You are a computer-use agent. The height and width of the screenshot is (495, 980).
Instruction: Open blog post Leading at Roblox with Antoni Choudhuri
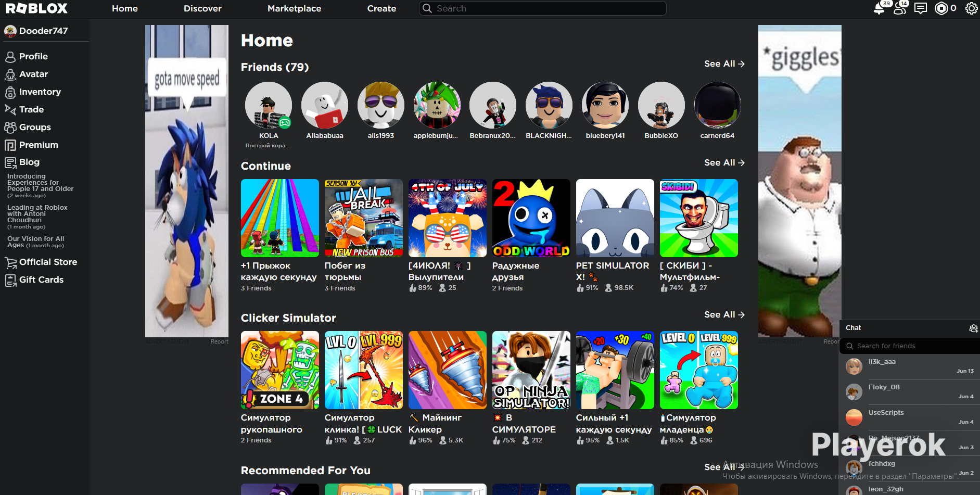[x=37, y=217]
